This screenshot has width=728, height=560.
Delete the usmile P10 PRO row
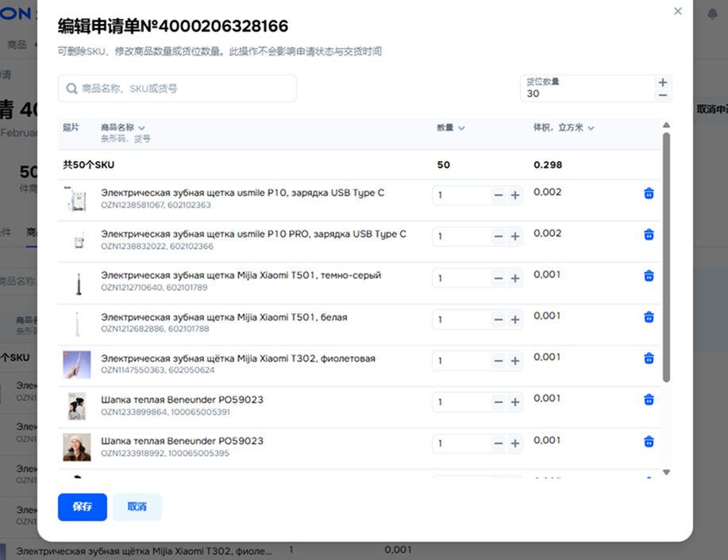tap(649, 235)
